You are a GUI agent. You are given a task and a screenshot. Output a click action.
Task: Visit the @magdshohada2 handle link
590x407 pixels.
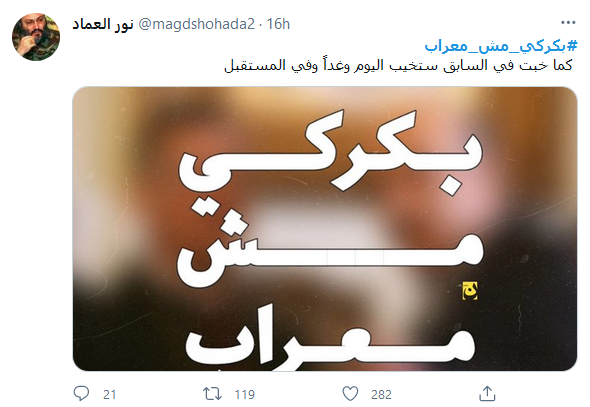[197, 24]
